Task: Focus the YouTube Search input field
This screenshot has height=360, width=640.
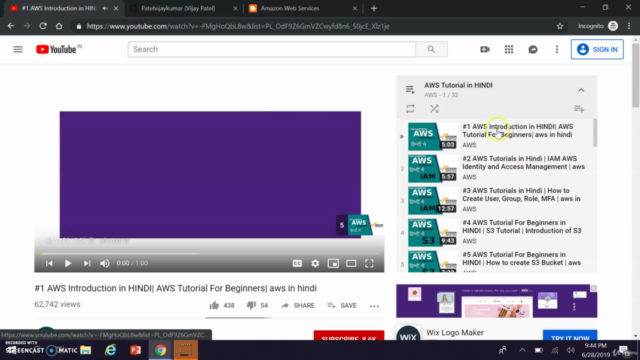Action: point(271,49)
